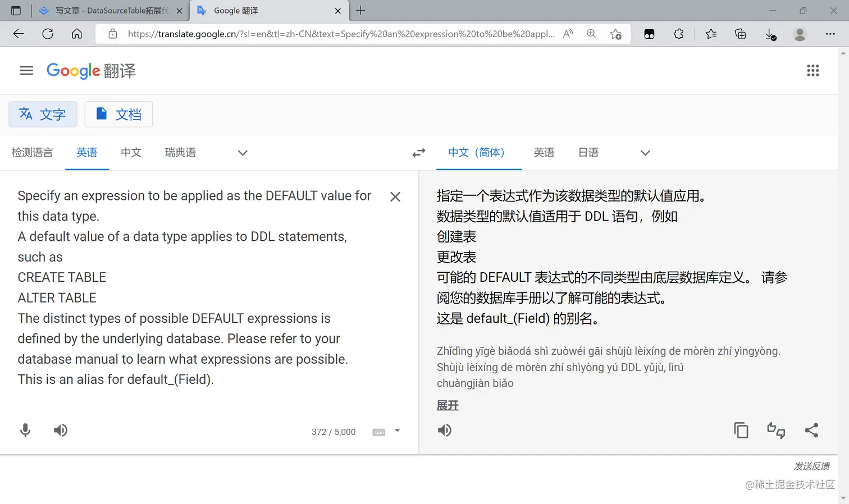The height and width of the screenshot is (504, 849).
Task: Select 检测语言 as source language
Action: (33, 153)
